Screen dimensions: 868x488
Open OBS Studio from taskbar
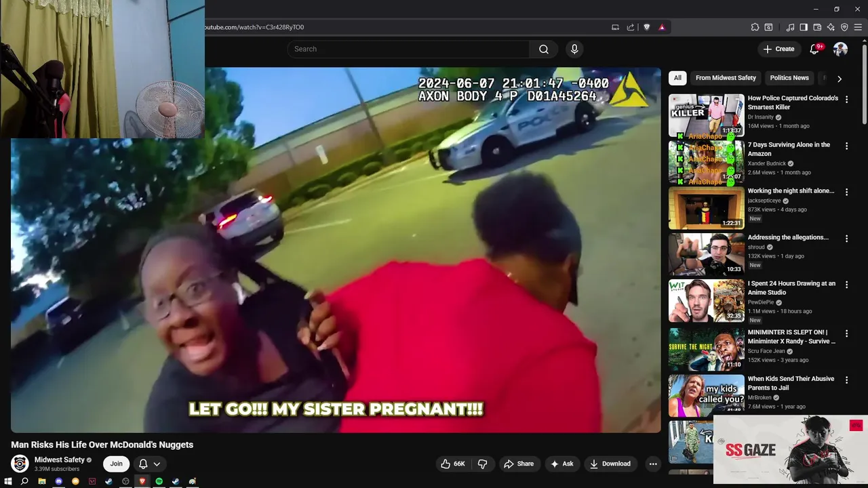(x=125, y=481)
